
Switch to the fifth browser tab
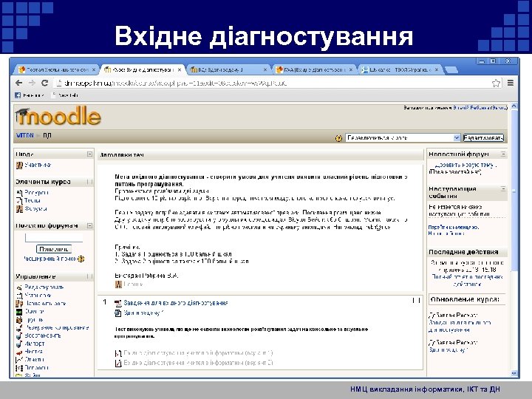pos(400,69)
